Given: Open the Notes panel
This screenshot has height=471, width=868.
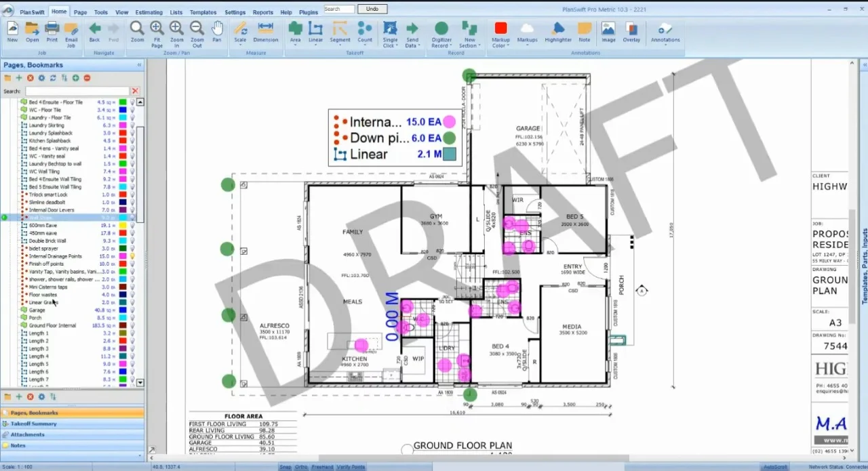Looking at the screenshot, I should (x=73, y=445).
